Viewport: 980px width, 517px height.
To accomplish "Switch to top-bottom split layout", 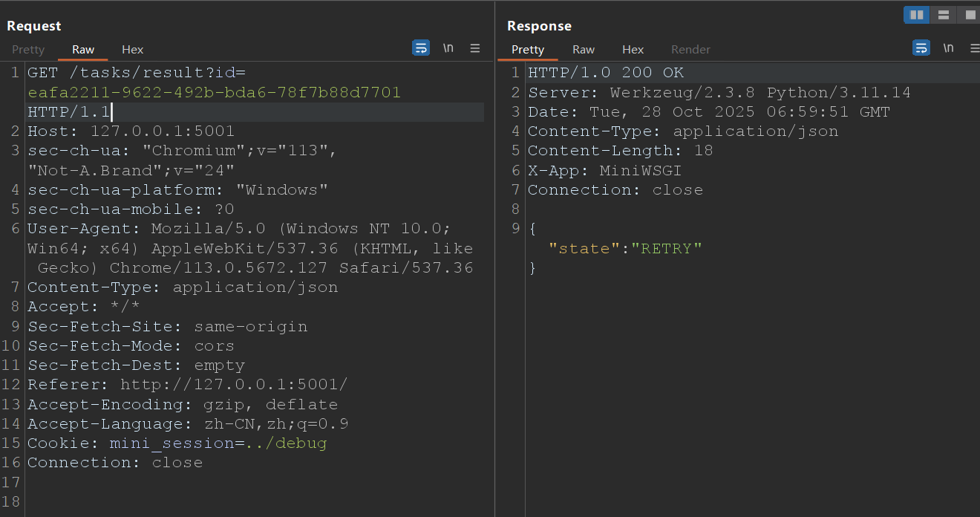I will pyautogui.click(x=943, y=15).
